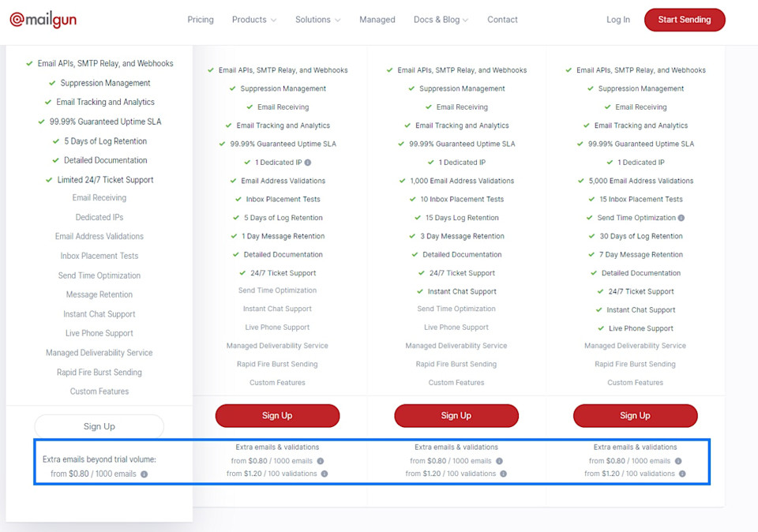Click the mailgun logo
758x532 pixels.
pos(43,20)
